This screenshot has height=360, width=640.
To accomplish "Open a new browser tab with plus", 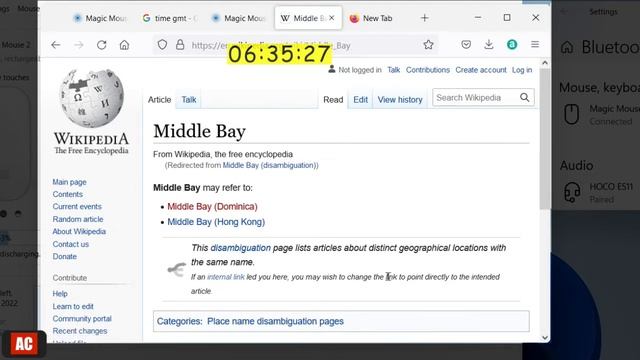I will pos(424,18).
